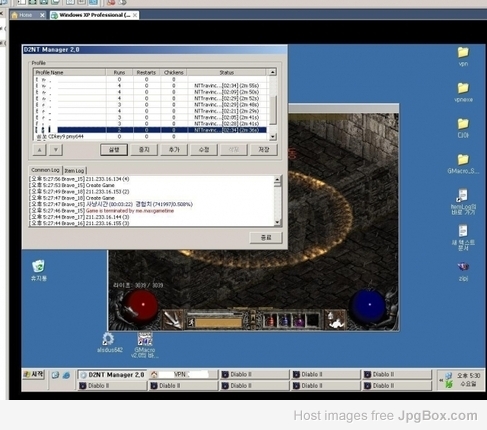Click the 중지 stop button
Screen dimensions: 487x430
click(x=144, y=150)
